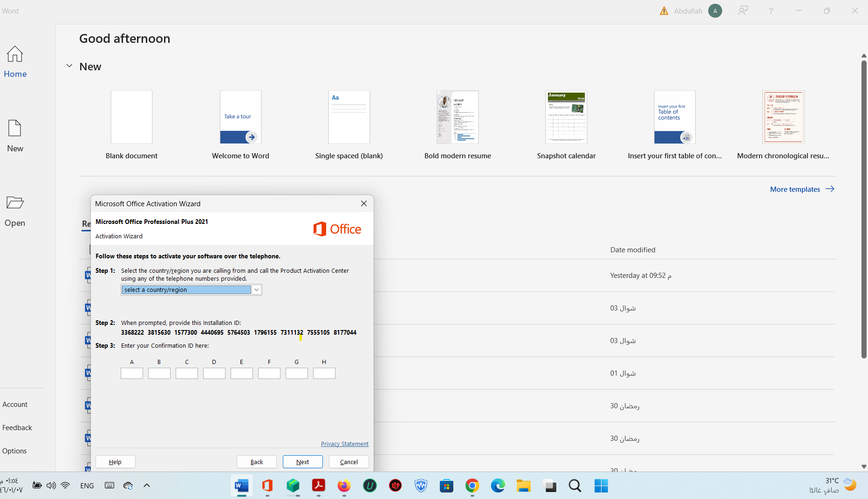This screenshot has height=499, width=868.
Task: Sort by Date modified column header
Action: coord(633,250)
